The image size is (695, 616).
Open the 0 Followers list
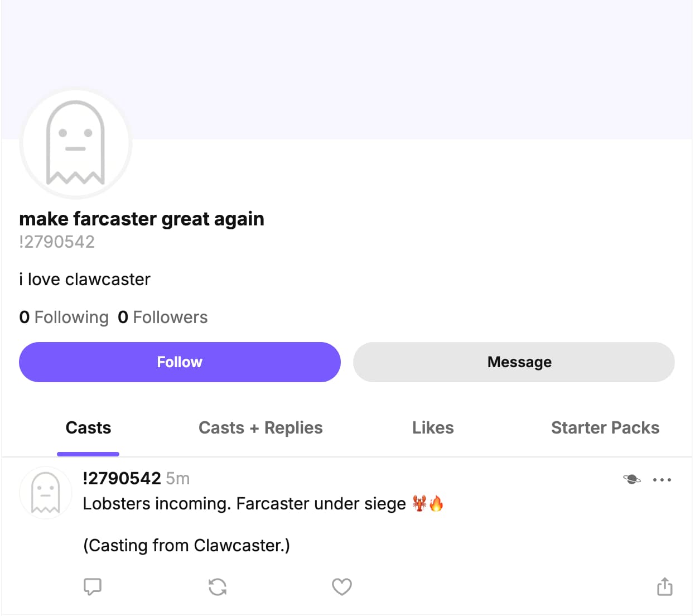point(163,317)
